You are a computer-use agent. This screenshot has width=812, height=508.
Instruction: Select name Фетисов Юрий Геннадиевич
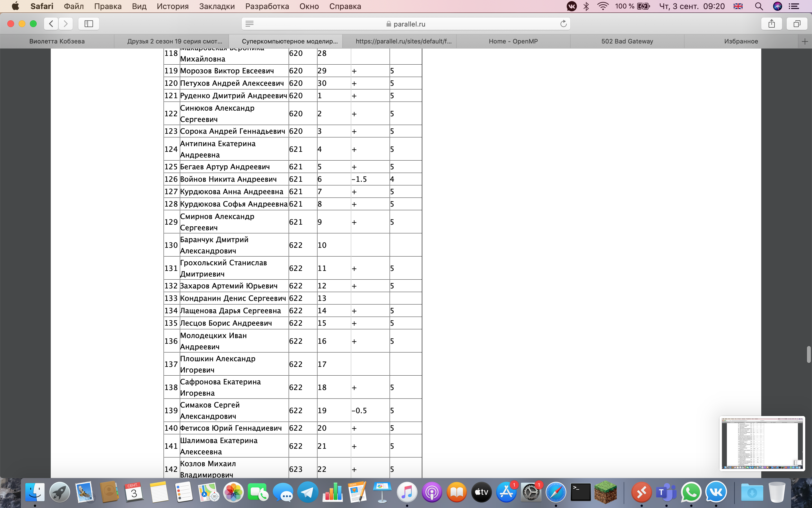[x=231, y=428]
